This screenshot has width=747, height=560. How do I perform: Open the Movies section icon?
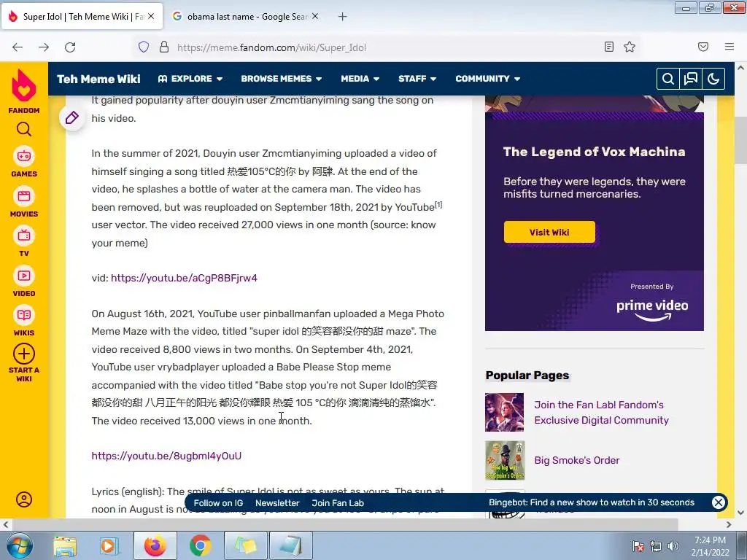click(24, 195)
